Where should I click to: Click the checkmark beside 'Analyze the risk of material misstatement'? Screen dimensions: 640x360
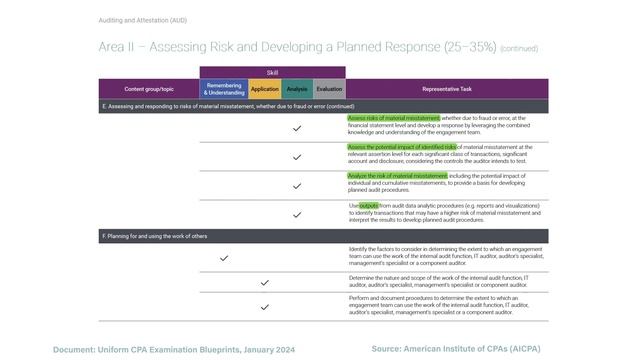point(297,186)
